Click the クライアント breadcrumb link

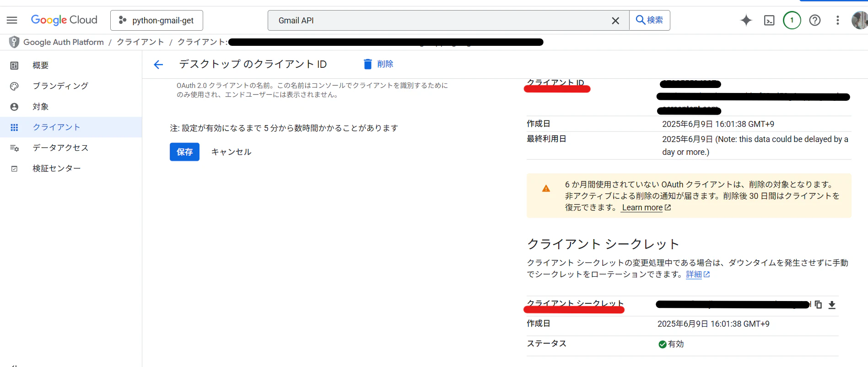click(x=140, y=42)
